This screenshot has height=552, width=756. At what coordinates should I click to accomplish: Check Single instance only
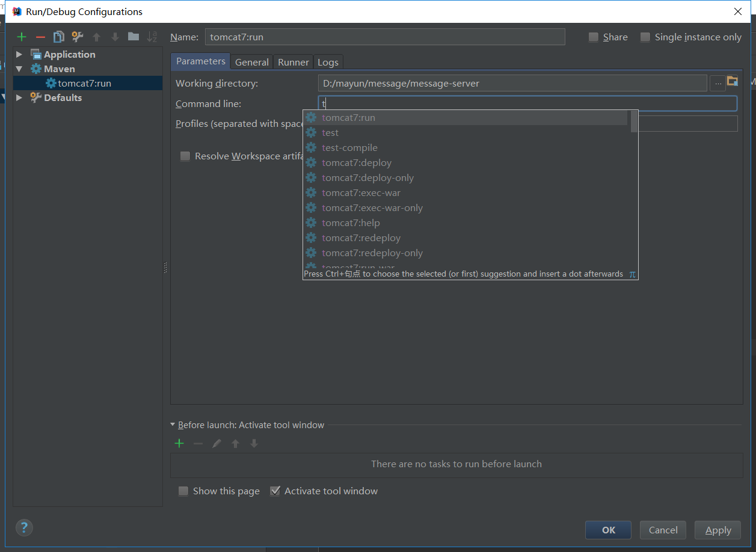click(x=645, y=37)
